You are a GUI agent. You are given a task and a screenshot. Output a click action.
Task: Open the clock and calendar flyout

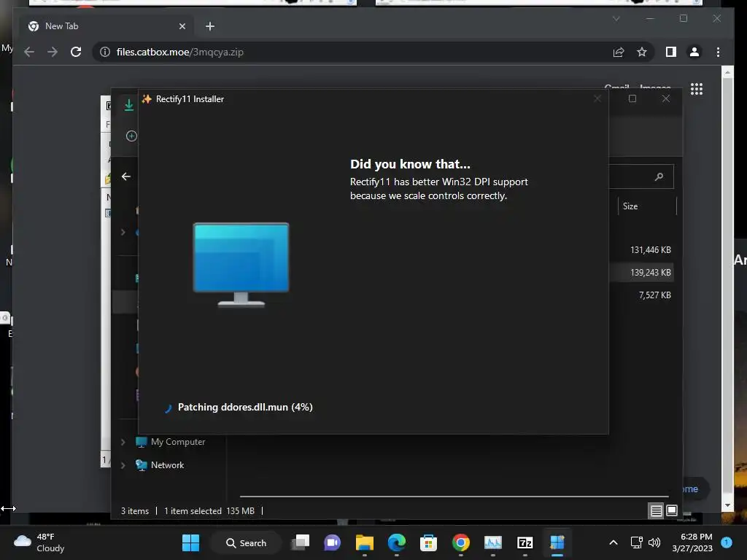pyautogui.click(x=692, y=542)
